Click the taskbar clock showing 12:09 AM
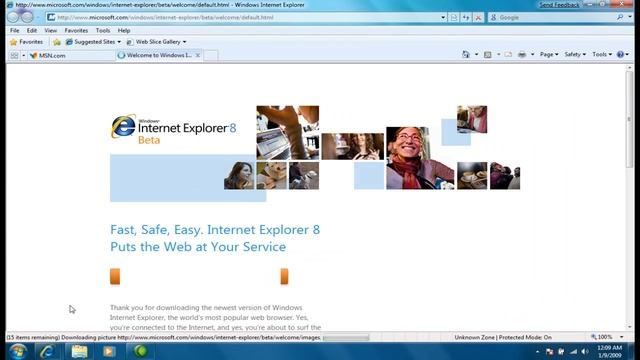This screenshot has width=640, height=360. click(609, 351)
